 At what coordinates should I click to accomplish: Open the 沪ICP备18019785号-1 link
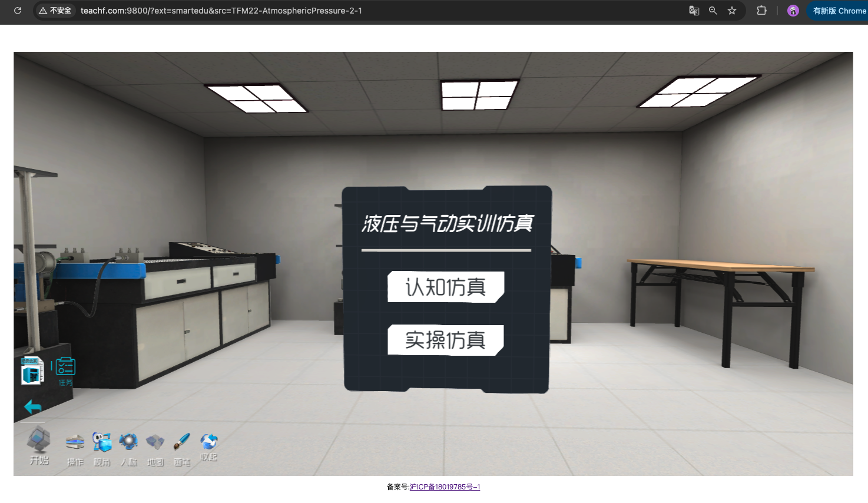445,487
